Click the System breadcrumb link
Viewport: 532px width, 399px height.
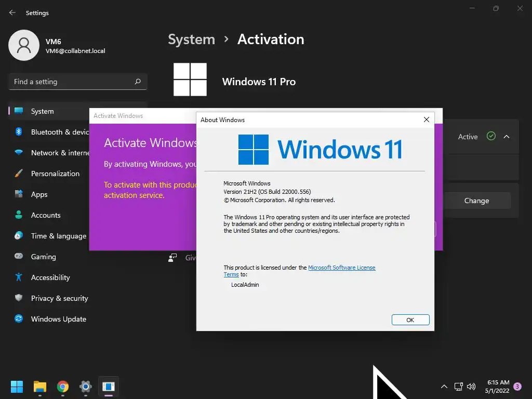191,39
